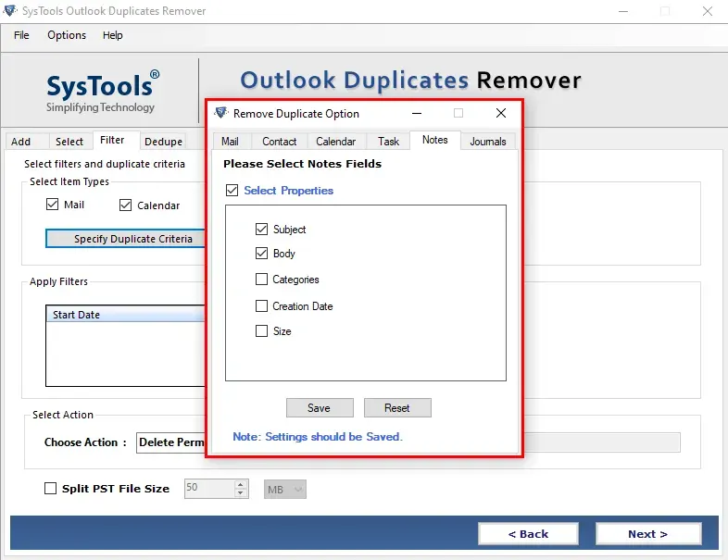Image resolution: width=728 pixels, height=560 pixels.
Task: Click the Remove Duplicate Option dialog icon
Action: pyautogui.click(x=221, y=113)
